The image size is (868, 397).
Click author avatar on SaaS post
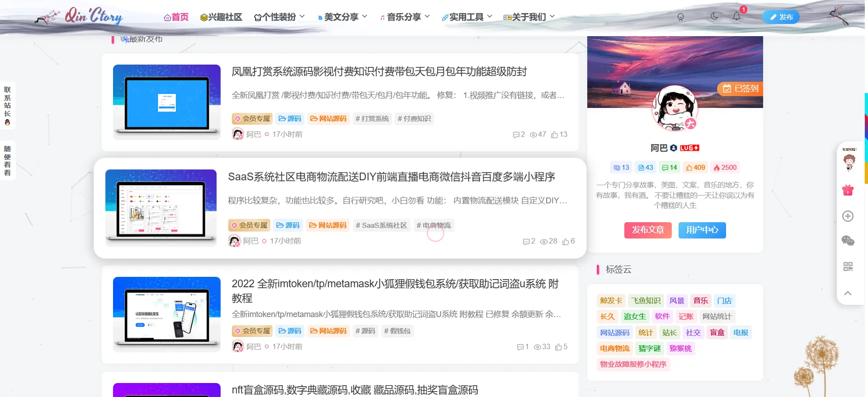(235, 241)
